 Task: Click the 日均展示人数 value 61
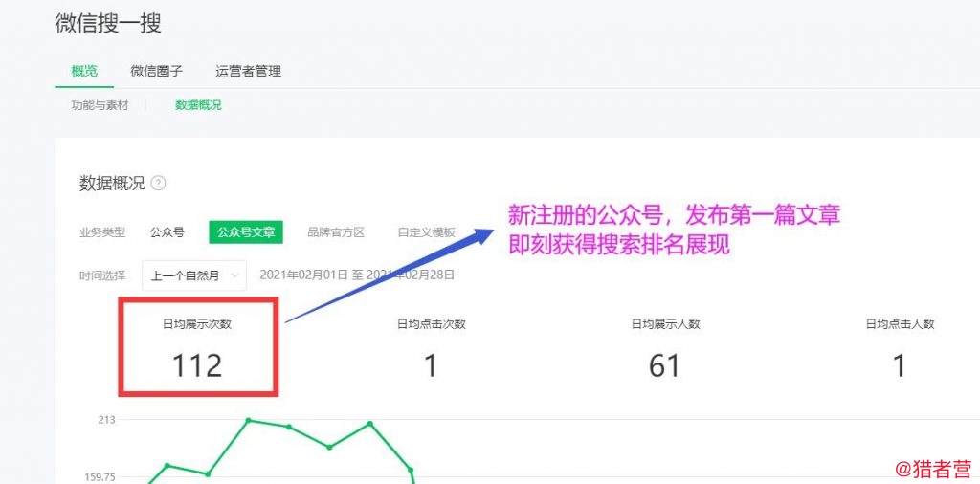[x=664, y=365]
